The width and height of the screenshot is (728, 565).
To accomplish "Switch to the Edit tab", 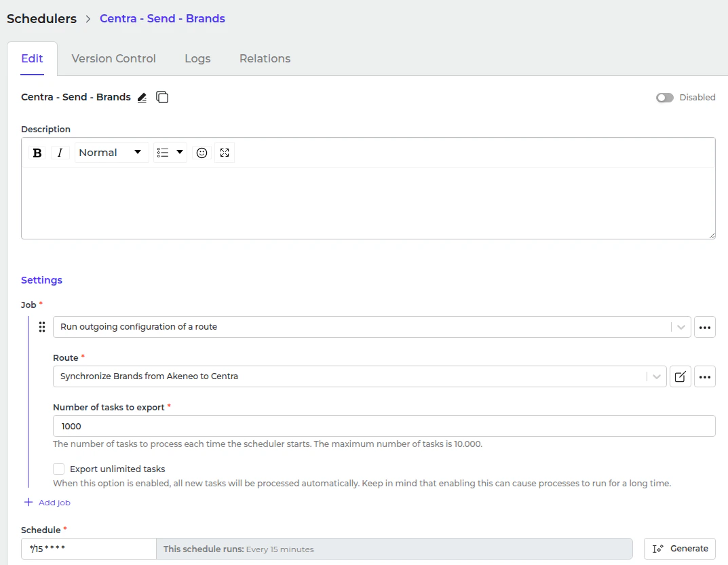I will (32, 58).
